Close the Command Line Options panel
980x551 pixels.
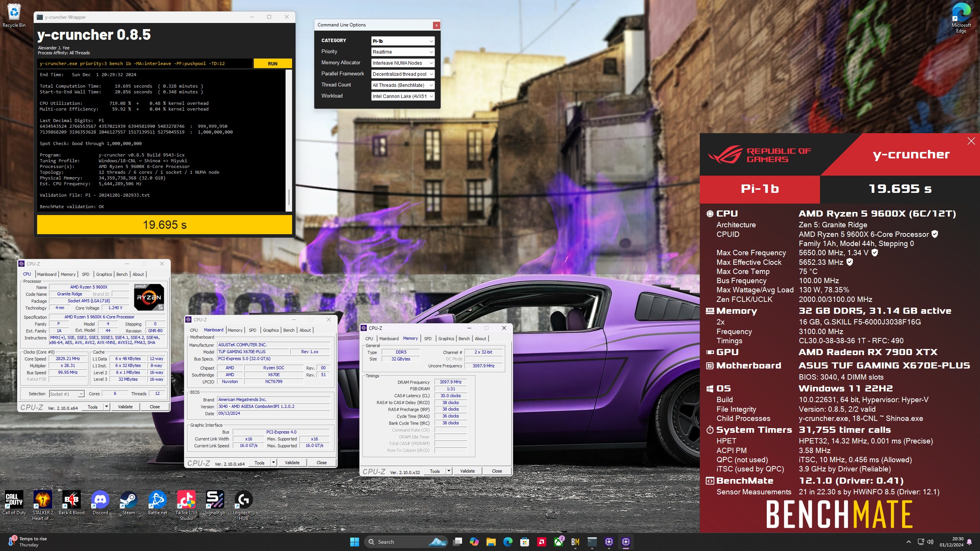(x=436, y=25)
